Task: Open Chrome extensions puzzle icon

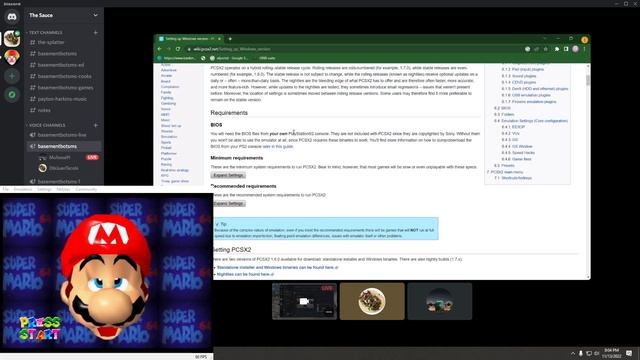Action: [x=557, y=49]
